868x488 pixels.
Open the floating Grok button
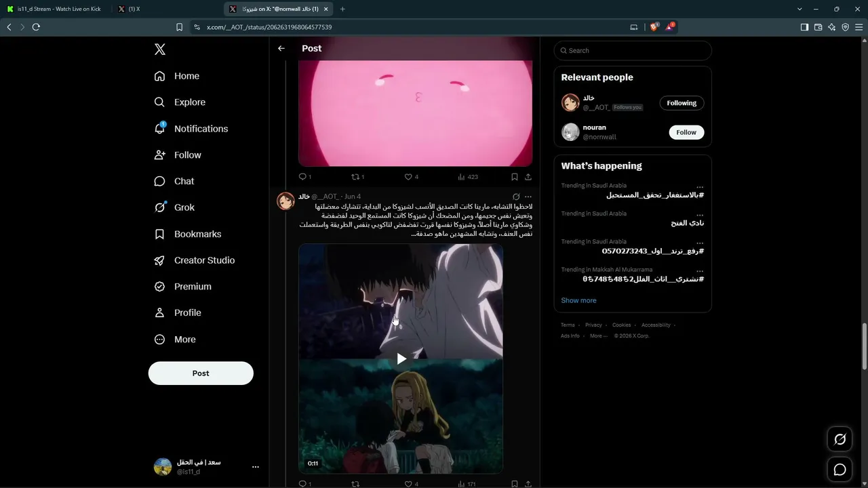[840, 439]
